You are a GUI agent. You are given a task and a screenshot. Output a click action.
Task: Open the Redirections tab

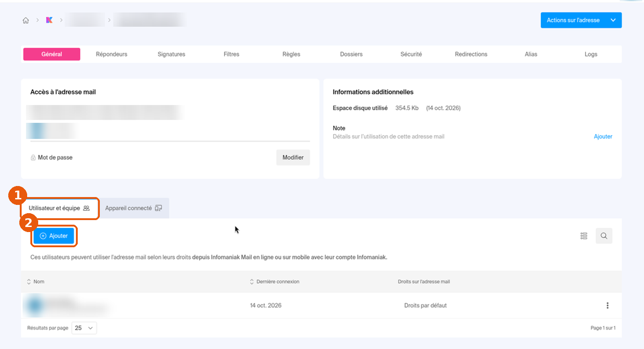471,54
